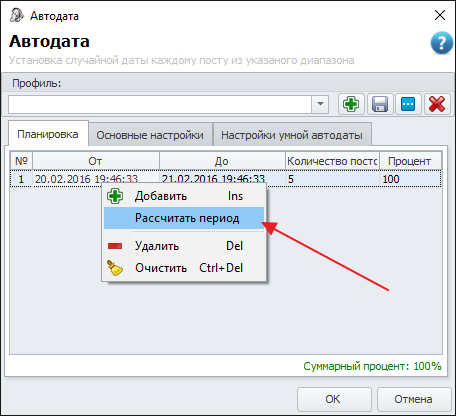The height and width of the screenshot is (416, 456).
Task: Click the Автодата app icon in title bar
Action: (x=17, y=15)
